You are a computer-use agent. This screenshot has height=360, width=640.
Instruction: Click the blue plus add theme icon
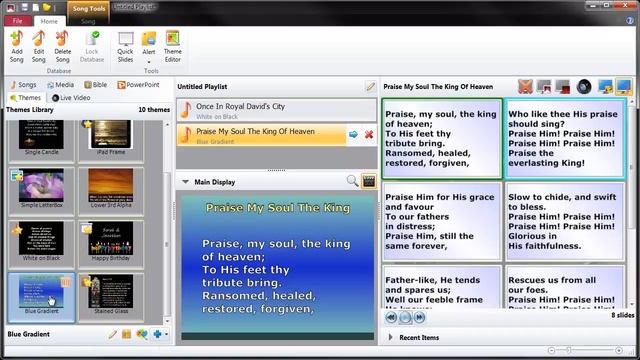(157, 334)
